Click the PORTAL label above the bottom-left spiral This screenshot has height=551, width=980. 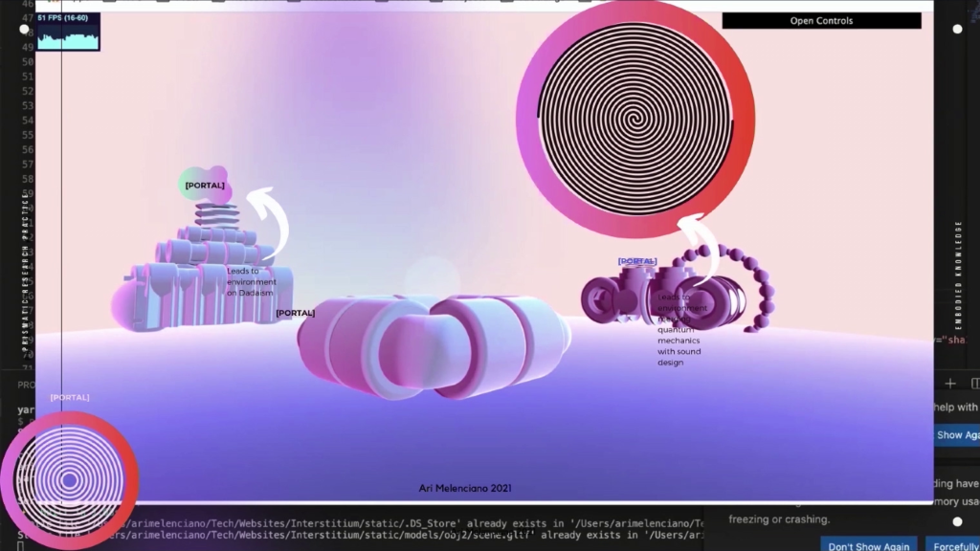tap(70, 397)
